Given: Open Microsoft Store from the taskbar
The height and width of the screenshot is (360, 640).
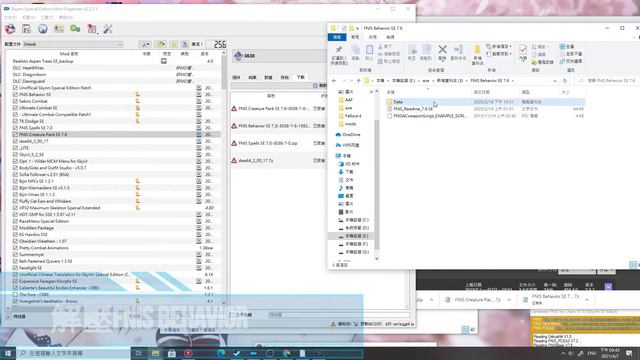Looking at the screenshot, I should [x=172, y=353].
